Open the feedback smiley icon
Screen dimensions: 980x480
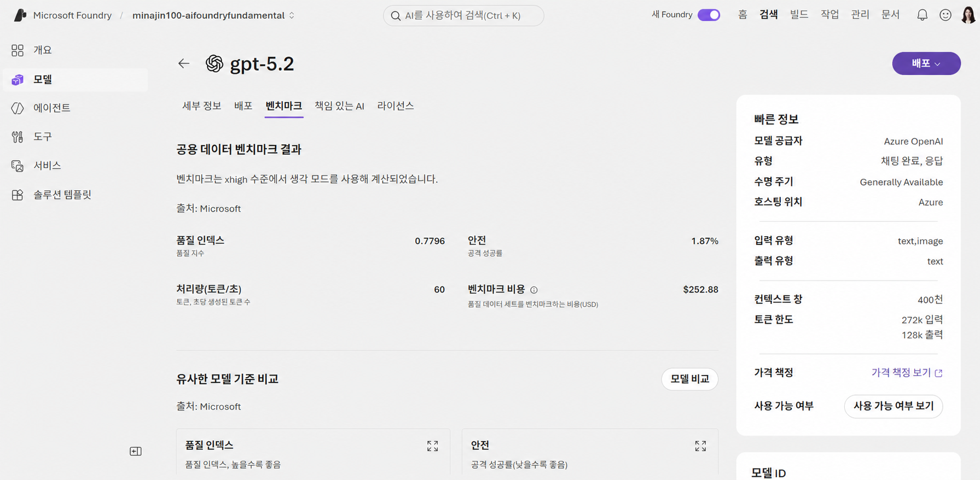coord(946,15)
